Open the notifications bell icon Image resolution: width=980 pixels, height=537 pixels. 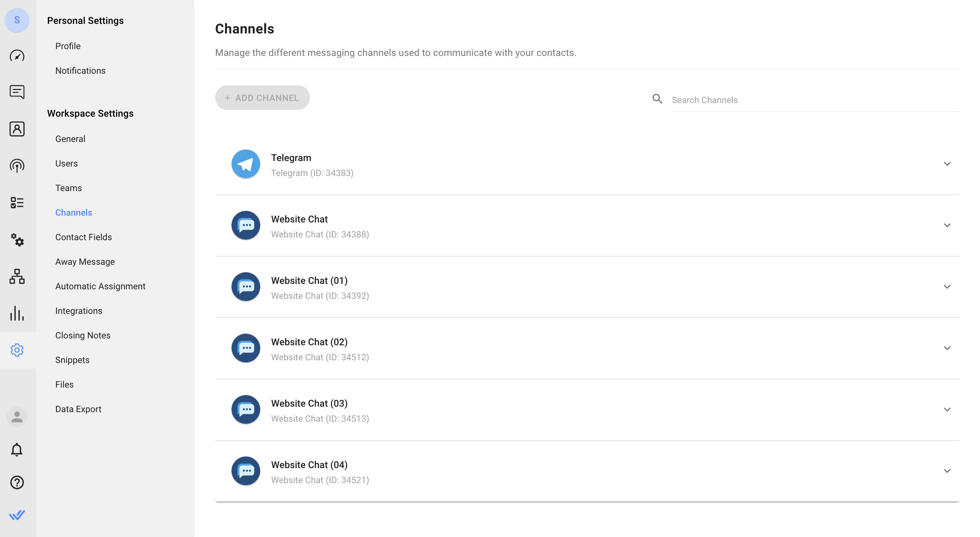tap(17, 450)
